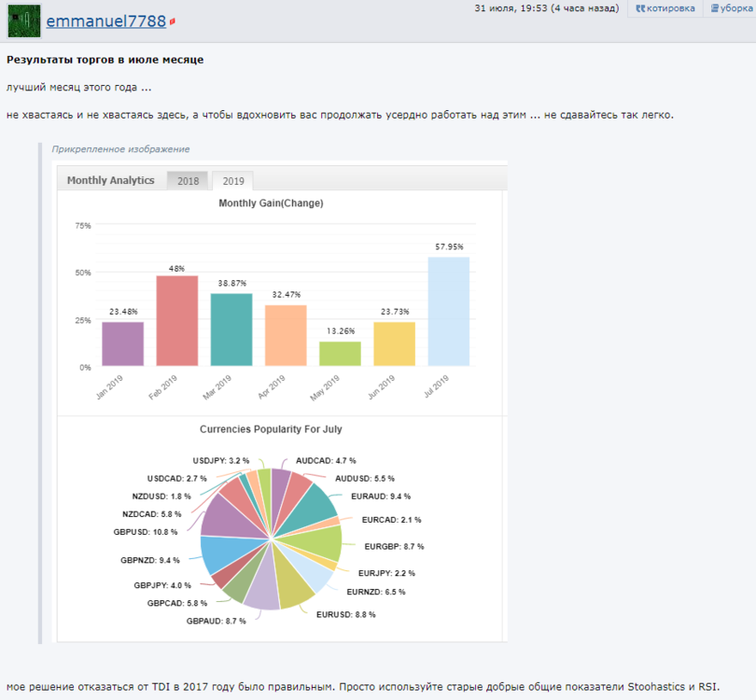756x700 pixels.
Task: Click the Jan 2019 purple bar
Action: pos(123,343)
